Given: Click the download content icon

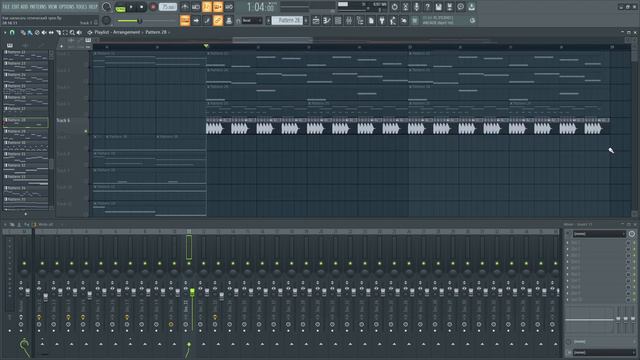Looking at the screenshot, I should click(x=471, y=7).
